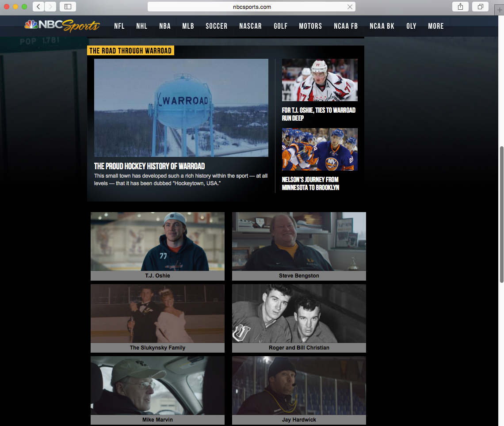Play the Mike Marvin video tile
Image resolution: width=504 pixels, height=426 pixels.
(x=157, y=385)
